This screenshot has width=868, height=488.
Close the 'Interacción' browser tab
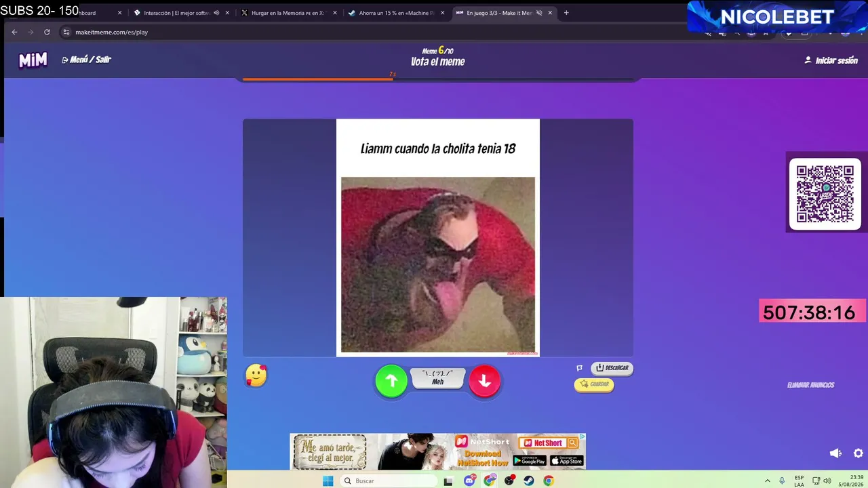[x=227, y=13]
